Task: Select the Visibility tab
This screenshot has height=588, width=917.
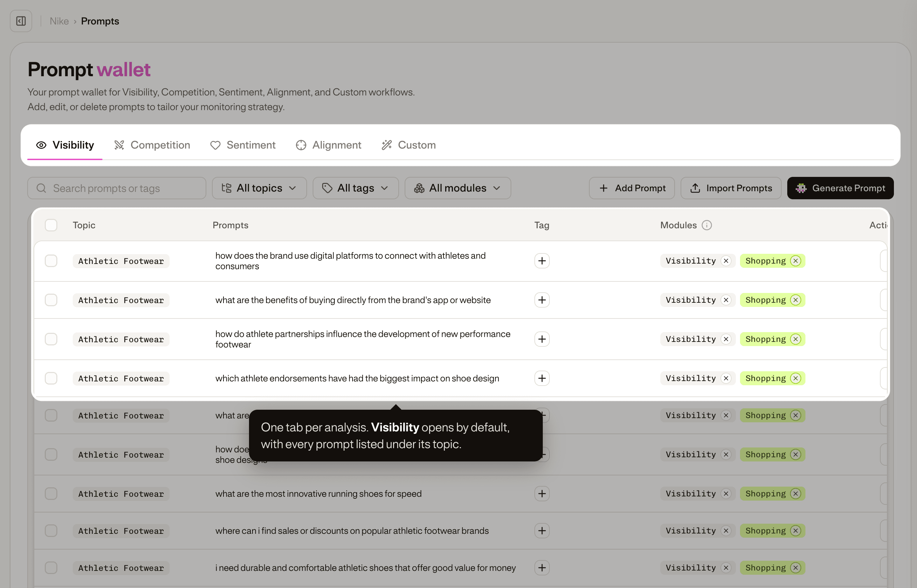Action: point(65,145)
